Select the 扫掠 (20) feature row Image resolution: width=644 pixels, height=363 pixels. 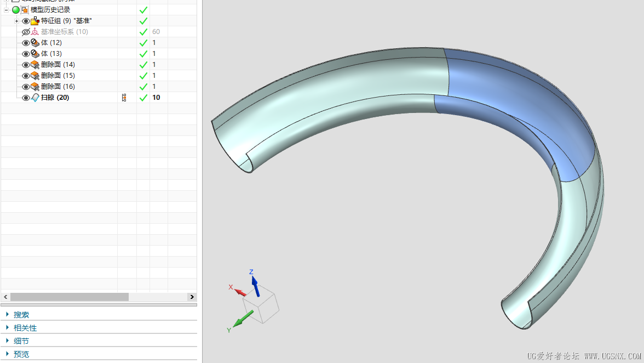pyautogui.click(x=99, y=98)
